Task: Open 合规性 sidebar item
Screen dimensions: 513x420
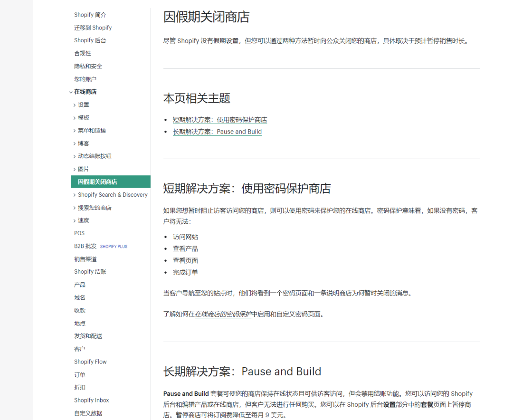Action: [x=83, y=53]
